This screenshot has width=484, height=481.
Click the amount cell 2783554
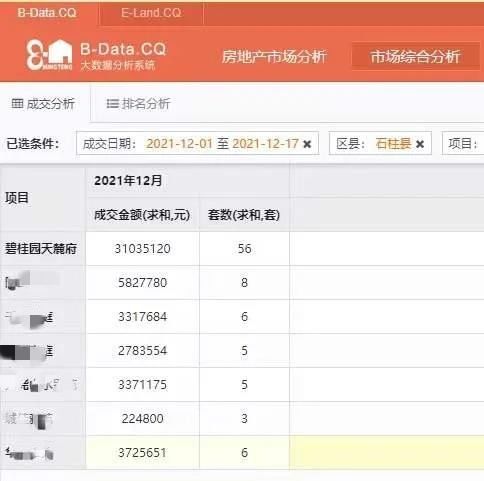coord(143,351)
